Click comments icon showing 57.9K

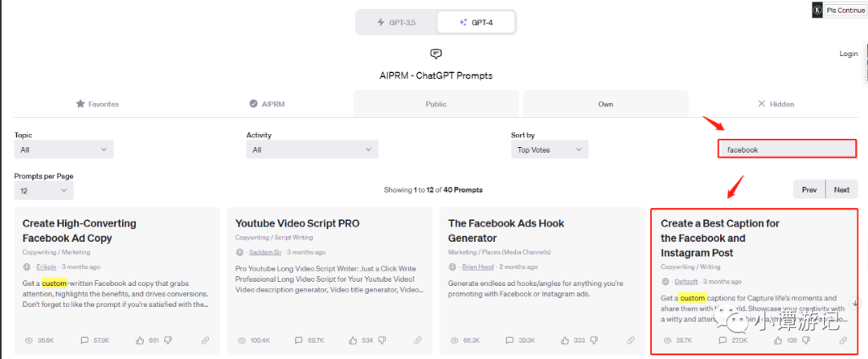84,341
